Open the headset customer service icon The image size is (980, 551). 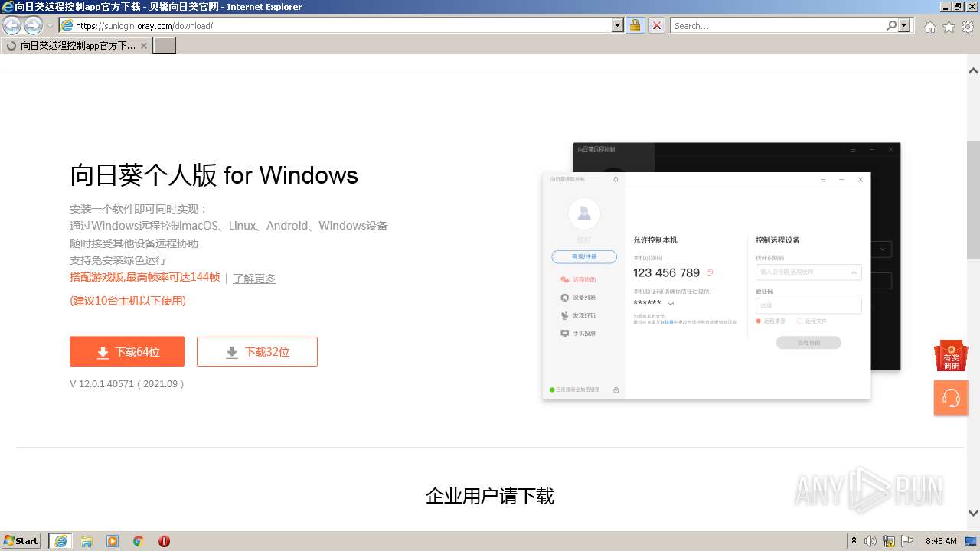pyautogui.click(x=951, y=398)
